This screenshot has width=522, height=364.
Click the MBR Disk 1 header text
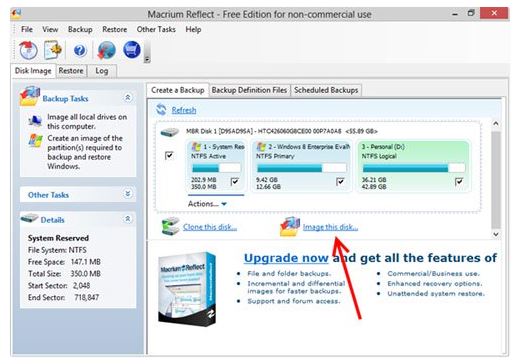click(282, 131)
